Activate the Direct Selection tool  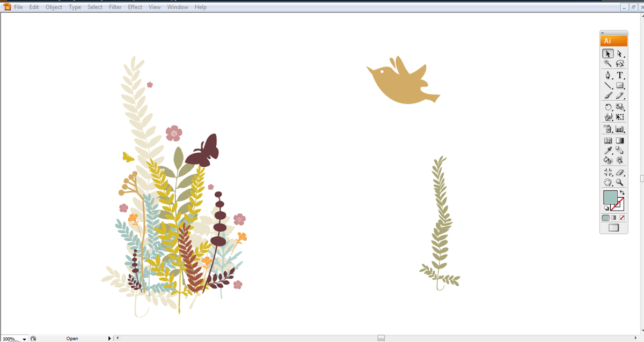620,54
